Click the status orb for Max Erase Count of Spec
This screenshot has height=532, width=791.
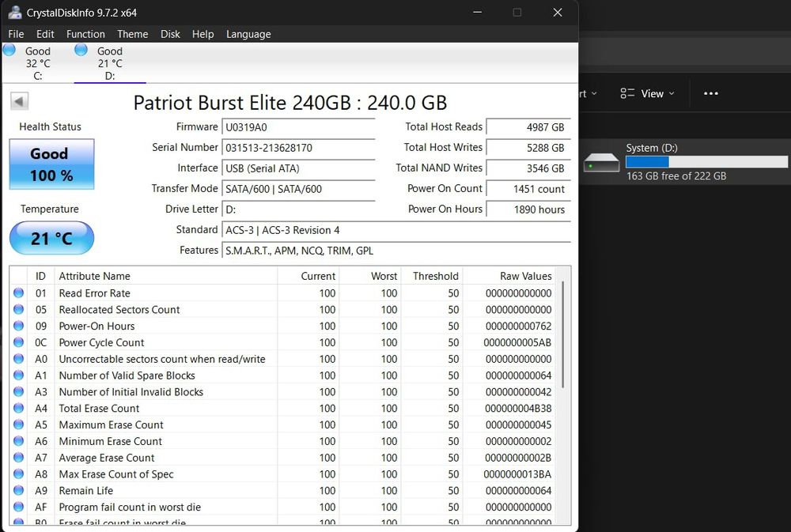click(x=19, y=474)
